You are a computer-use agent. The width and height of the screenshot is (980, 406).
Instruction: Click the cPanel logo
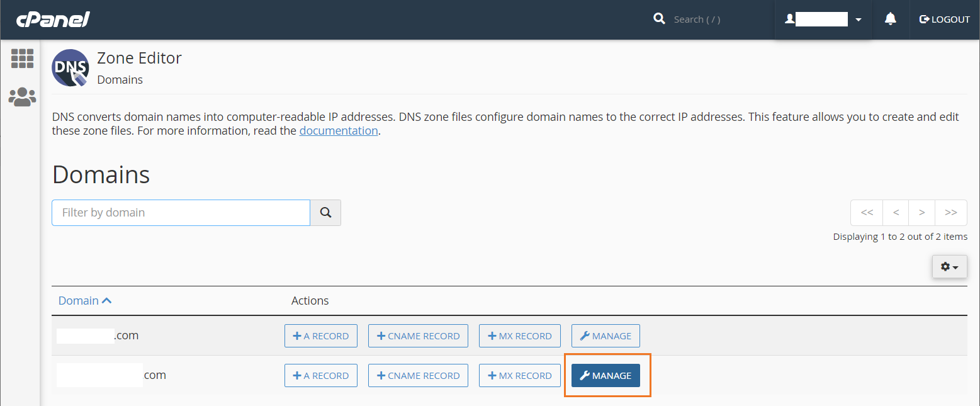pos(53,20)
